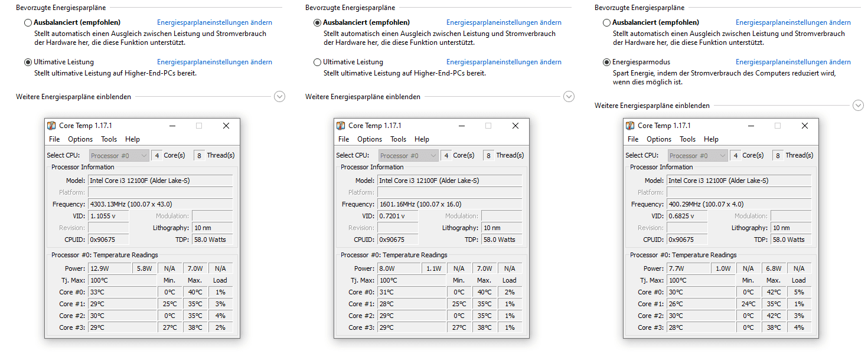
Task: Open Processor #0 dropdown in the 400.29MHz window
Action: pyautogui.click(x=698, y=155)
